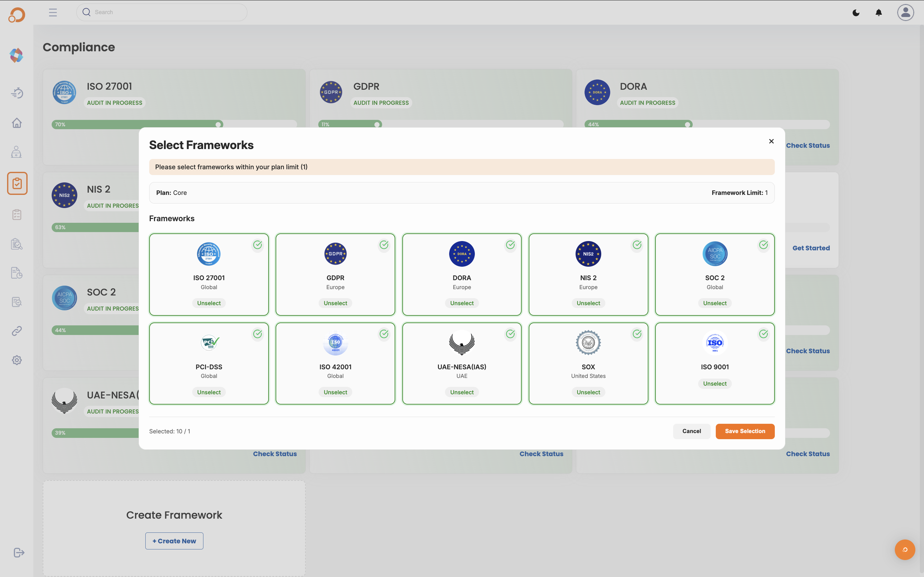
Task: Toggle checkmark on ISO 27001 card
Action: coord(258,245)
